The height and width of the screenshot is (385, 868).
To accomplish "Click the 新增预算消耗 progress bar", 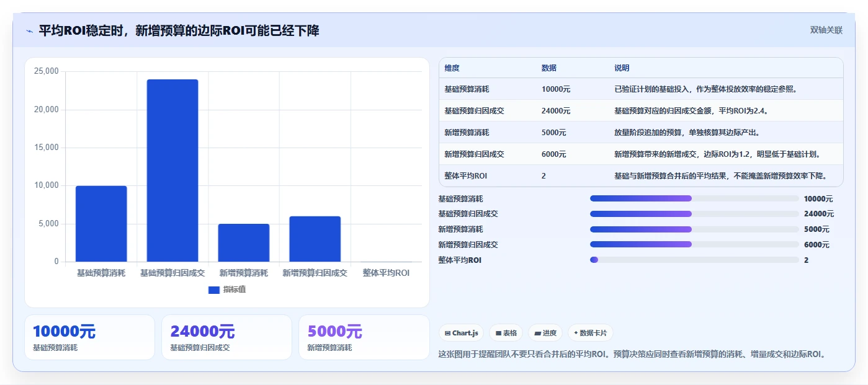I will 694,229.
